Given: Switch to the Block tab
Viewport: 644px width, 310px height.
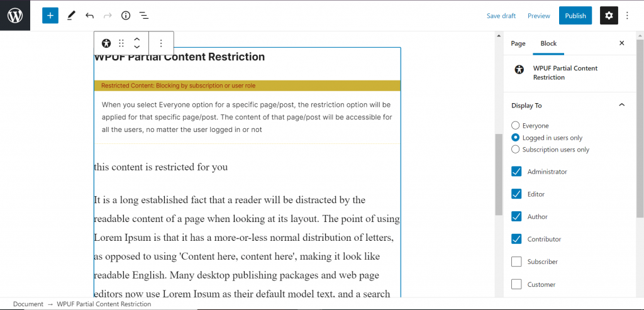Looking at the screenshot, I should pyautogui.click(x=548, y=43).
